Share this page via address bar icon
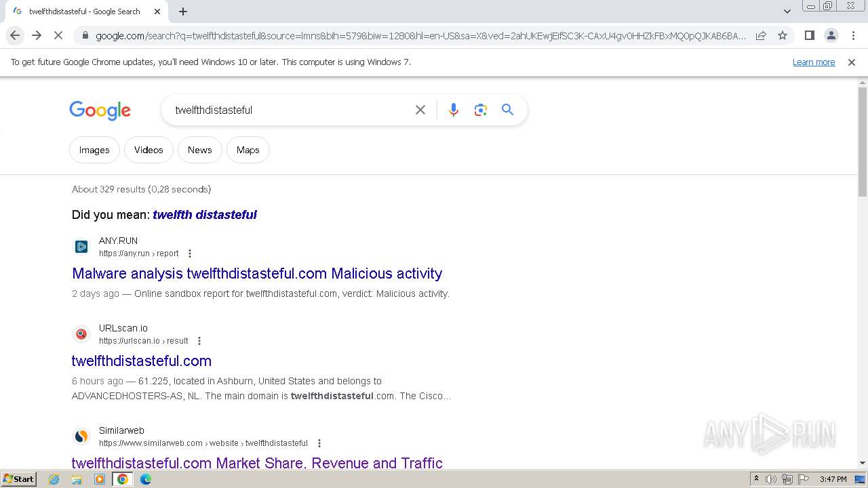Viewport: 868px width, 488px height. click(761, 35)
